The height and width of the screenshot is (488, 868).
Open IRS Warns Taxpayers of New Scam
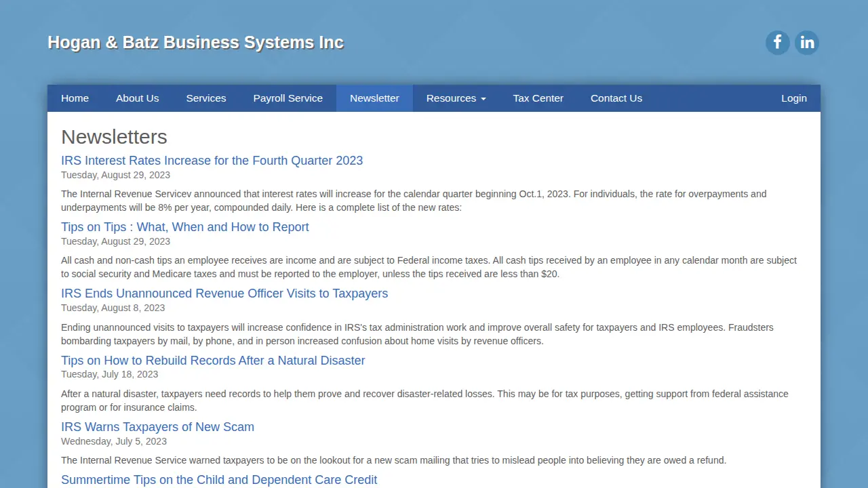coord(157,427)
